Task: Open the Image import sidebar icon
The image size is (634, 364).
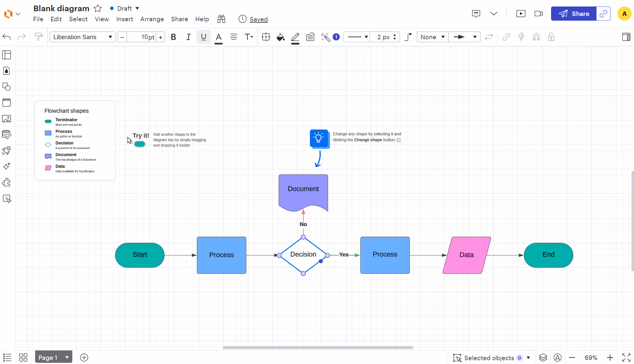Action: [6, 119]
